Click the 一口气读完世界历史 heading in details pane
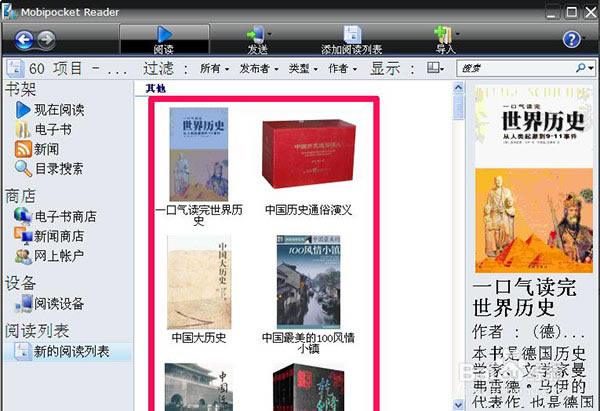Screen dimensions: 600x411 point(525,297)
